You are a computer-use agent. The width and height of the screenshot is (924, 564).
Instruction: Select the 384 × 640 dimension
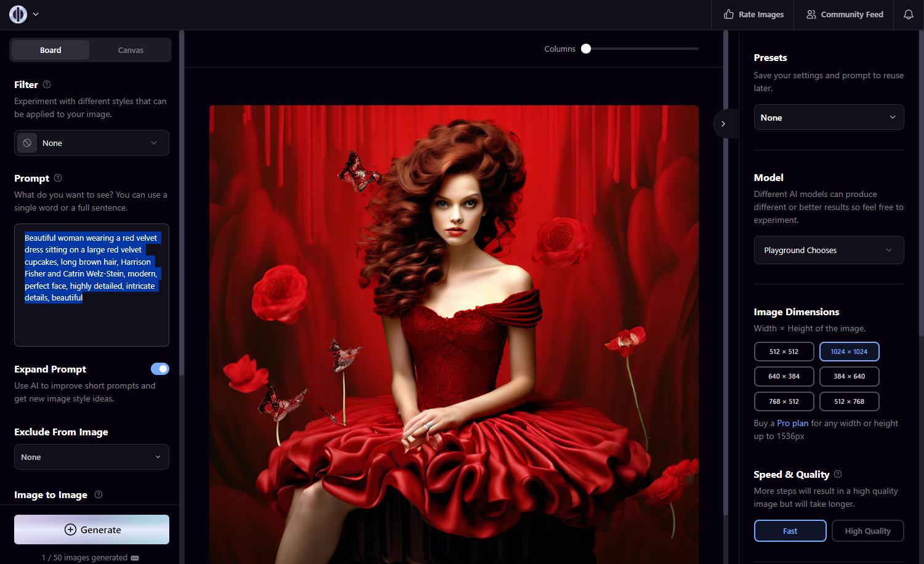[x=849, y=376]
